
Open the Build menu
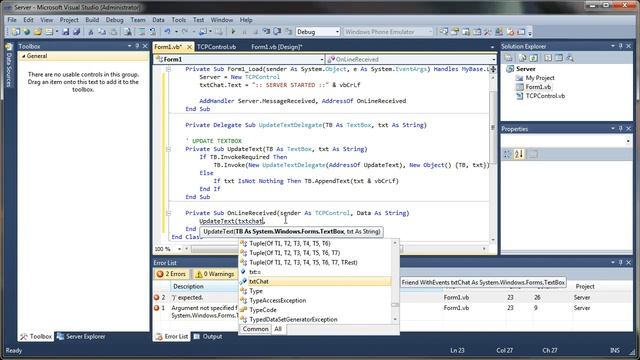pos(92,20)
